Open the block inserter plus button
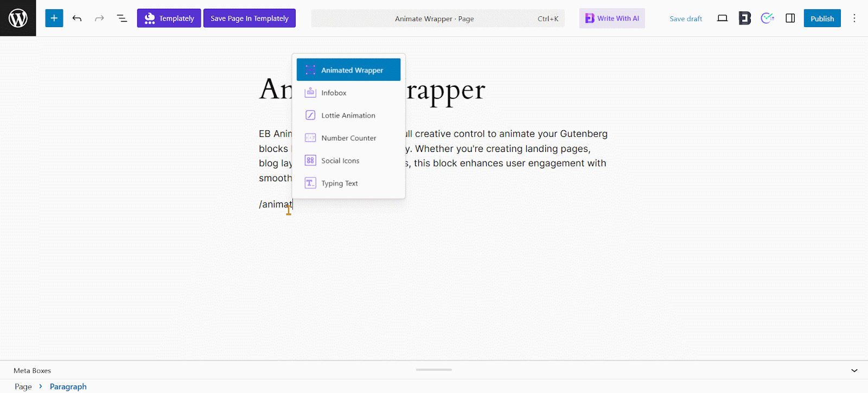 (x=54, y=18)
